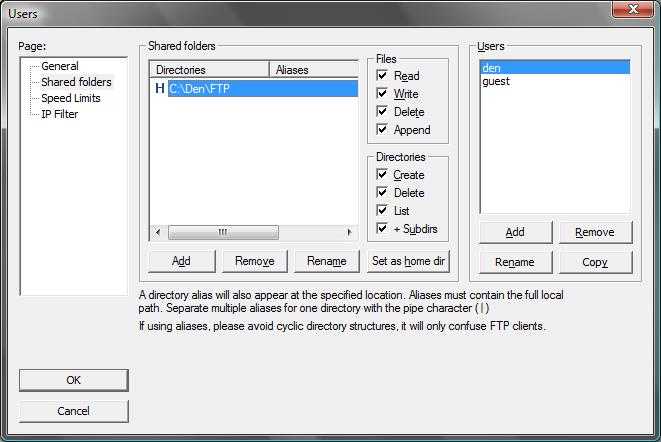Uncheck the Directories Create option
The height and width of the screenshot is (442, 661).
click(x=382, y=174)
